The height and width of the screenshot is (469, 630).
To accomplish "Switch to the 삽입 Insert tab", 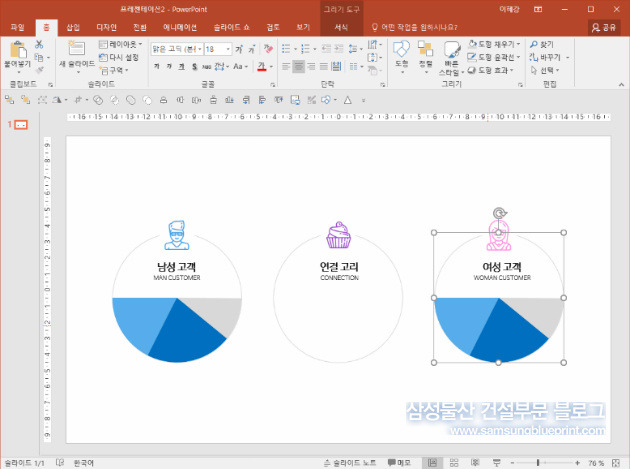I will click(x=73, y=27).
